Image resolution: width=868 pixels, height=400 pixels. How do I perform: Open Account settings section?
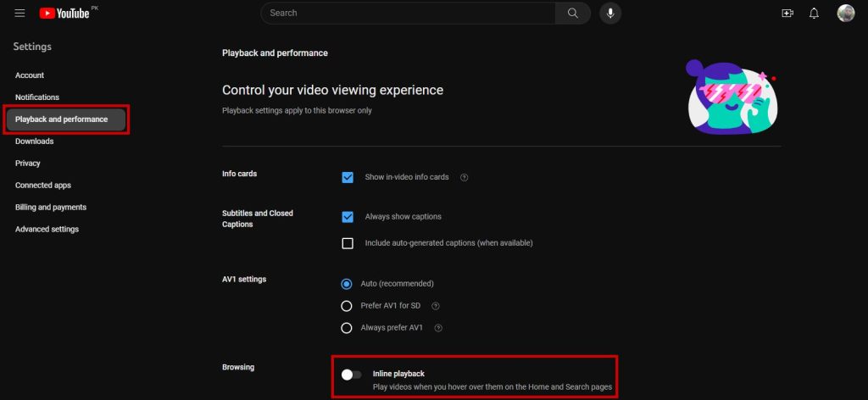(30, 75)
